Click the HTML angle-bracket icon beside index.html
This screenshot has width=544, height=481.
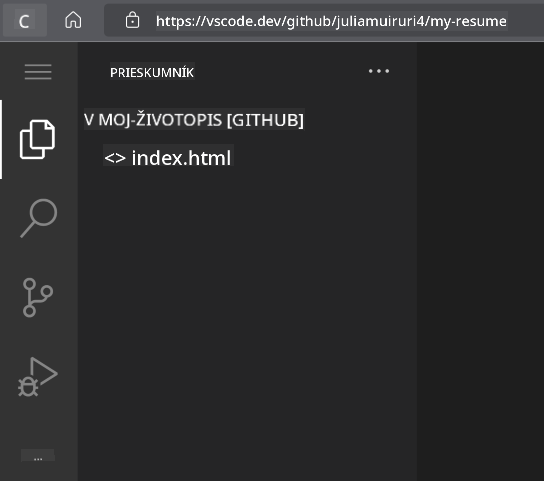tap(115, 158)
